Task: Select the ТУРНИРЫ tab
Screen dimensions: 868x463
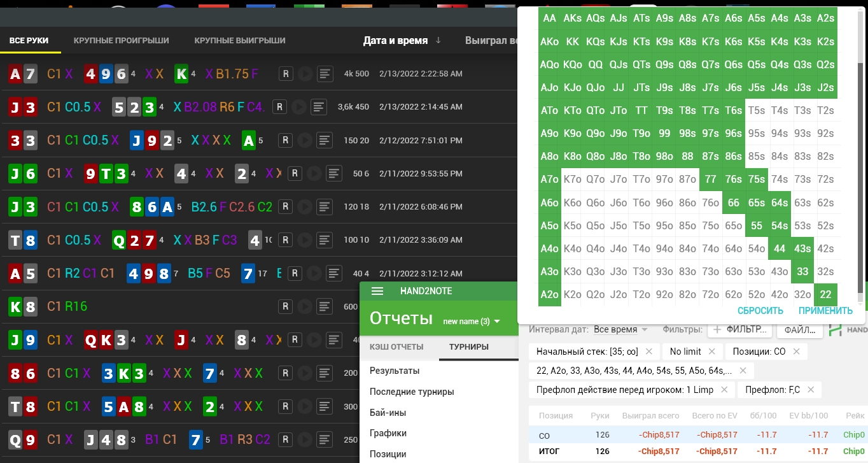Action: click(x=469, y=346)
